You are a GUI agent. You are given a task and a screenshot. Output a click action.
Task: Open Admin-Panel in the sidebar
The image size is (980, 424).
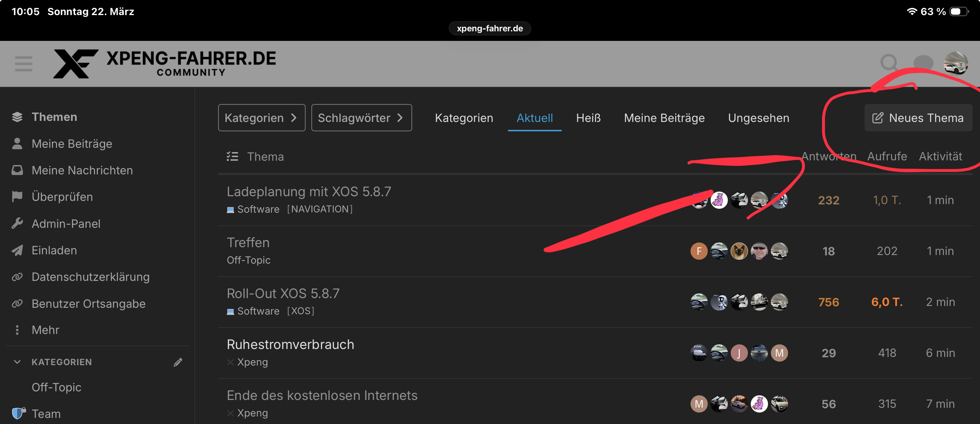tap(66, 223)
